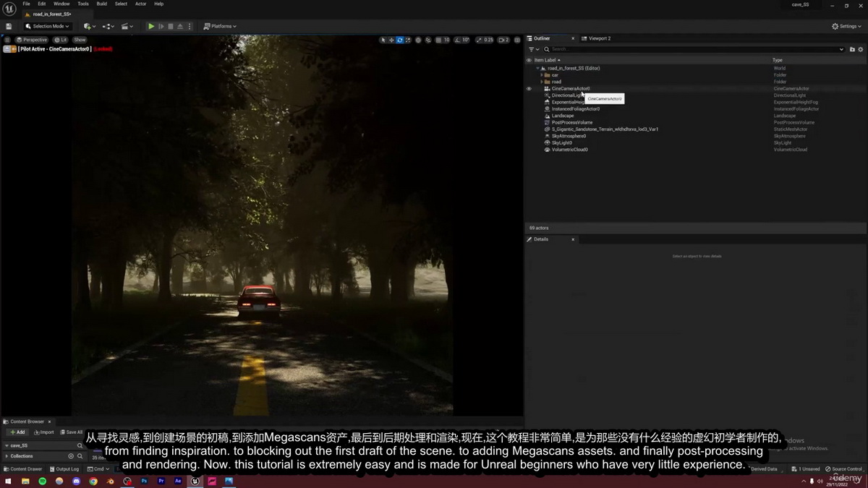This screenshot has height=488, width=868.
Task: Select the VolumetricCloud0 actor
Action: tap(570, 150)
